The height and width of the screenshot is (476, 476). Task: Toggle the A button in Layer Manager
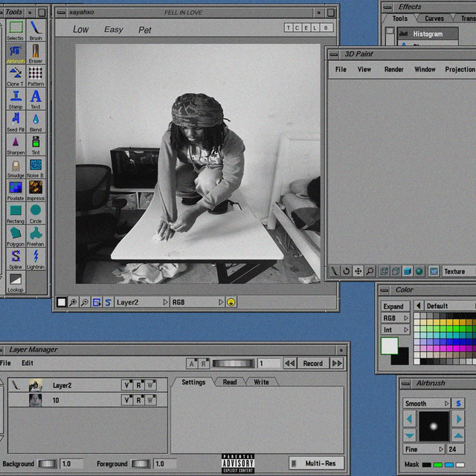(192, 364)
